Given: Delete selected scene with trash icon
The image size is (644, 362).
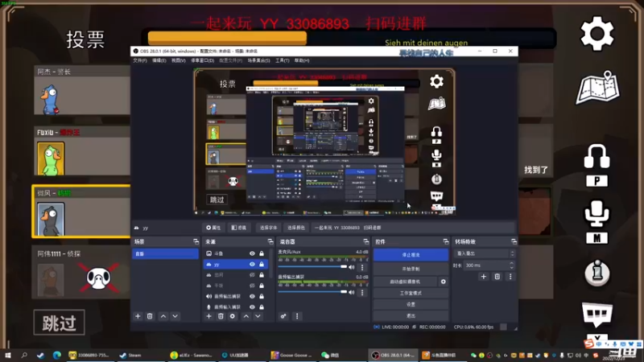Looking at the screenshot, I should (x=150, y=316).
